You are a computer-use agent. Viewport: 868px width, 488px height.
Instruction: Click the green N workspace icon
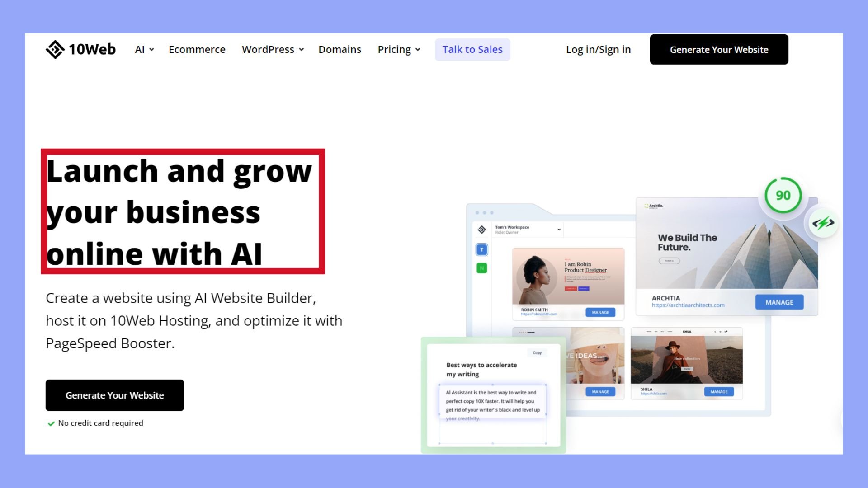click(481, 268)
